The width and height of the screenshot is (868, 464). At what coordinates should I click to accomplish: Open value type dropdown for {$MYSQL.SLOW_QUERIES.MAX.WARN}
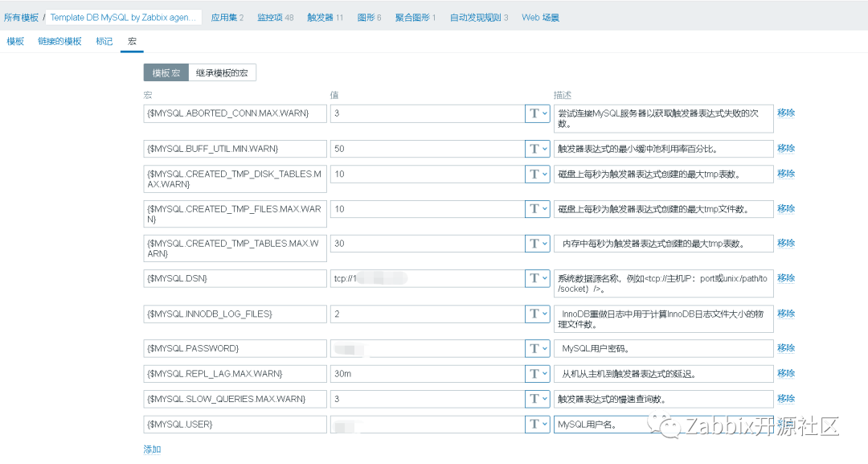537,399
